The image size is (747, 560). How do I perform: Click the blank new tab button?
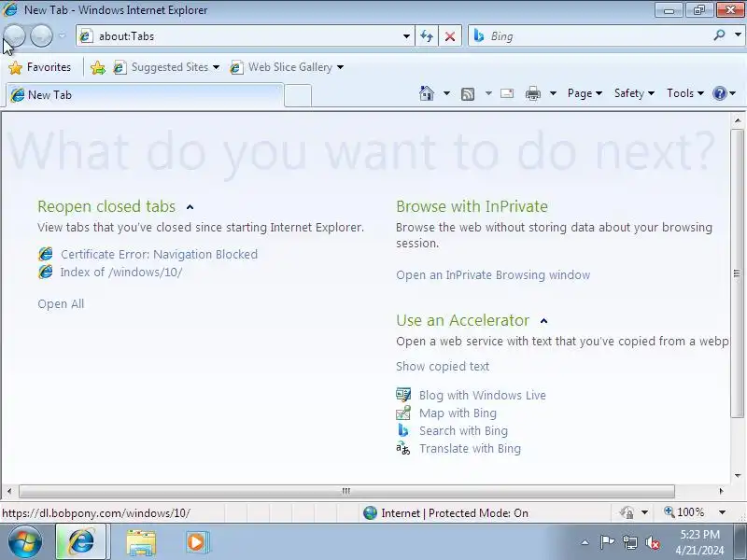click(x=298, y=96)
